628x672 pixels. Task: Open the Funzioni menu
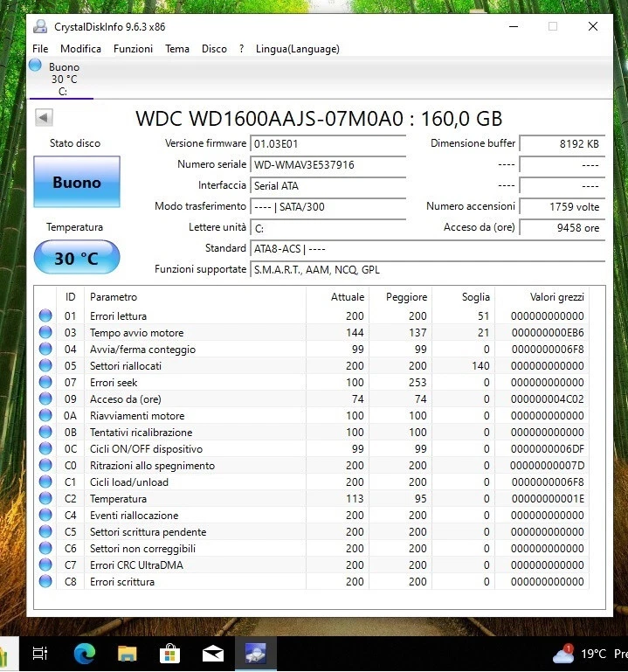click(x=133, y=49)
